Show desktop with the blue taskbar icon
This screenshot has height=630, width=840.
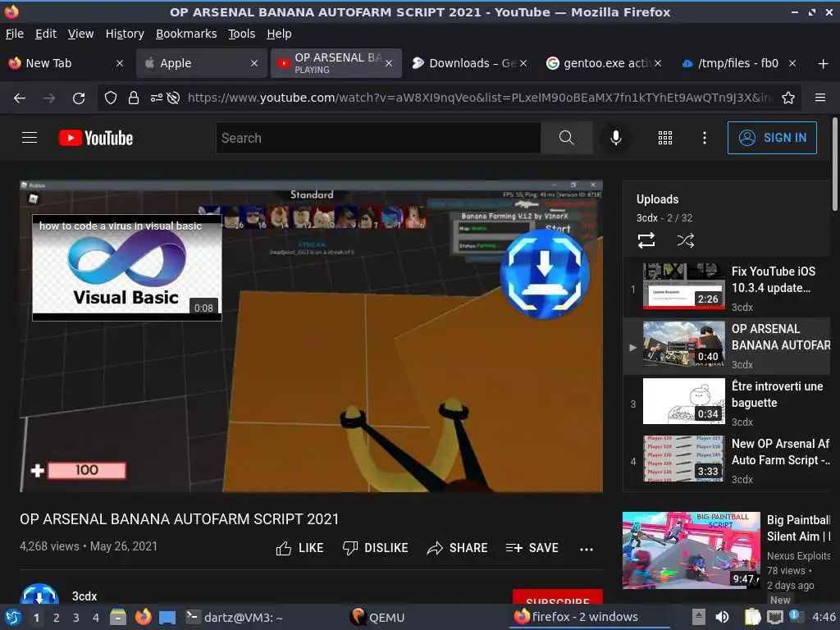(167, 617)
